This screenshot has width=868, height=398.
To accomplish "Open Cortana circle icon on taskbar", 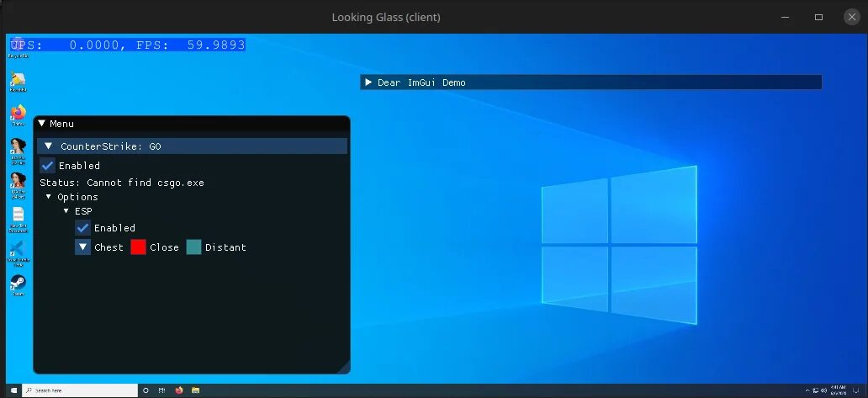I will [x=146, y=390].
